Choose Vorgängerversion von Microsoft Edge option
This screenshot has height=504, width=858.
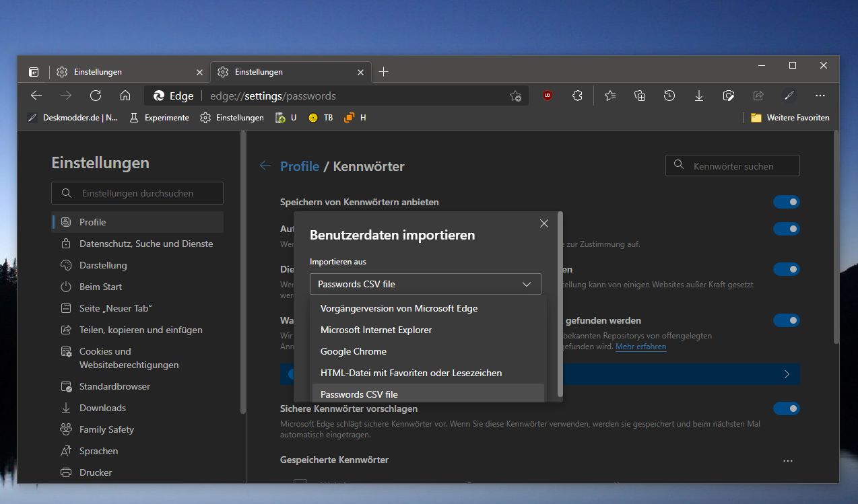(428, 308)
